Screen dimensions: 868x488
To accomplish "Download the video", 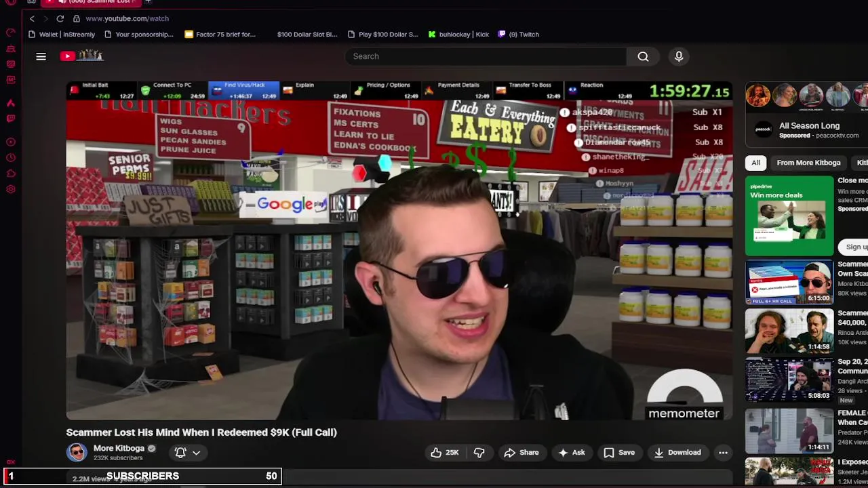I will click(x=677, y=452).
